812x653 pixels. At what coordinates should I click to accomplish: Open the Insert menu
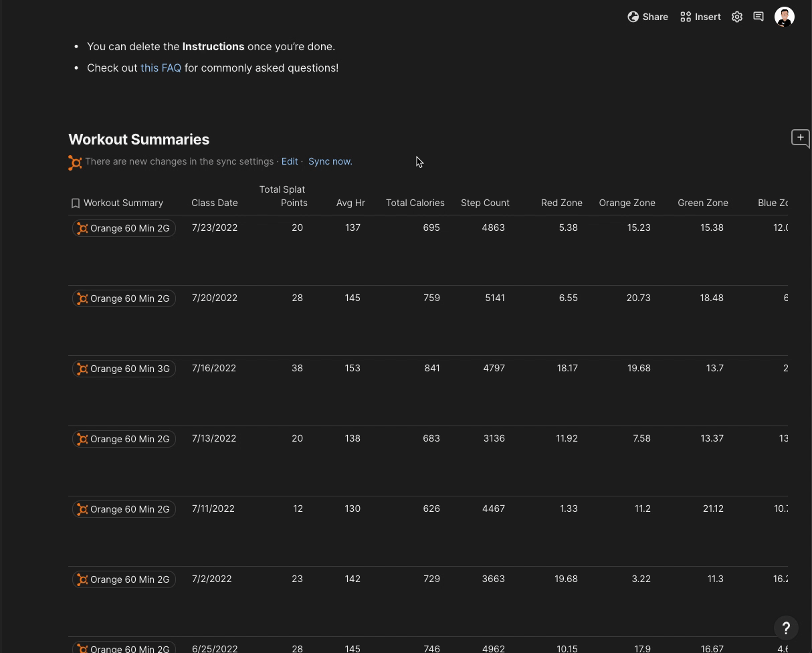pyautogui.click(x=700, y=17)
